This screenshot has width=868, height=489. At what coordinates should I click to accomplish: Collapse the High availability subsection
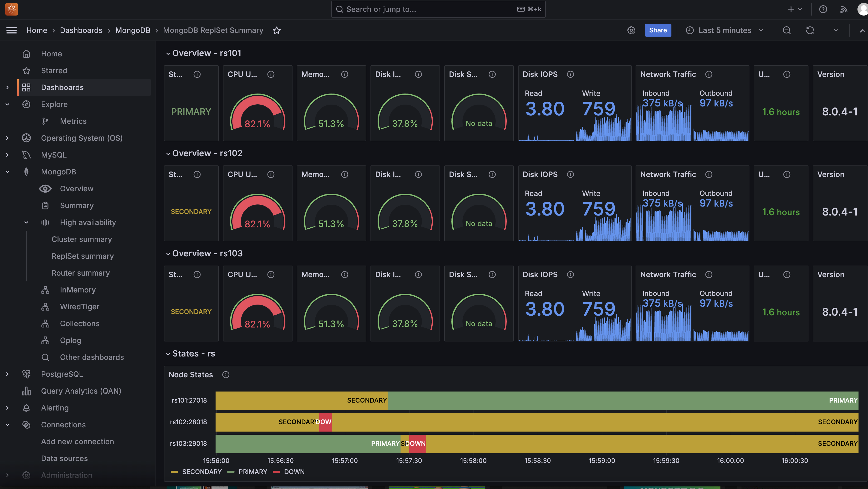click(26, 222)
